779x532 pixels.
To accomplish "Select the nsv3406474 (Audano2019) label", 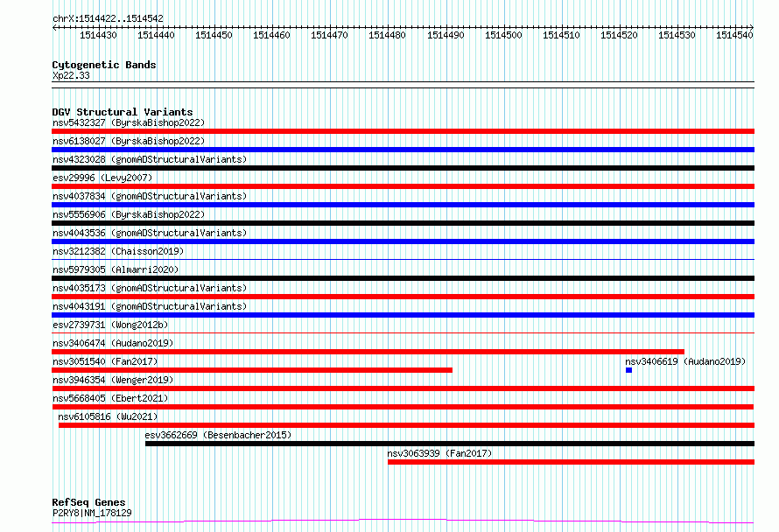I will (x=113, y=343).
